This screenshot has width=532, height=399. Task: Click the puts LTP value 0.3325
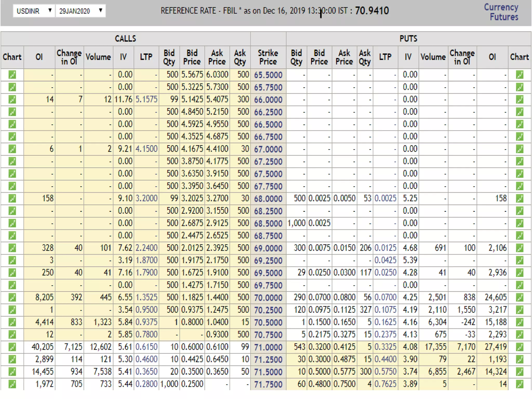pyautogui.click(x=385, y=347)
